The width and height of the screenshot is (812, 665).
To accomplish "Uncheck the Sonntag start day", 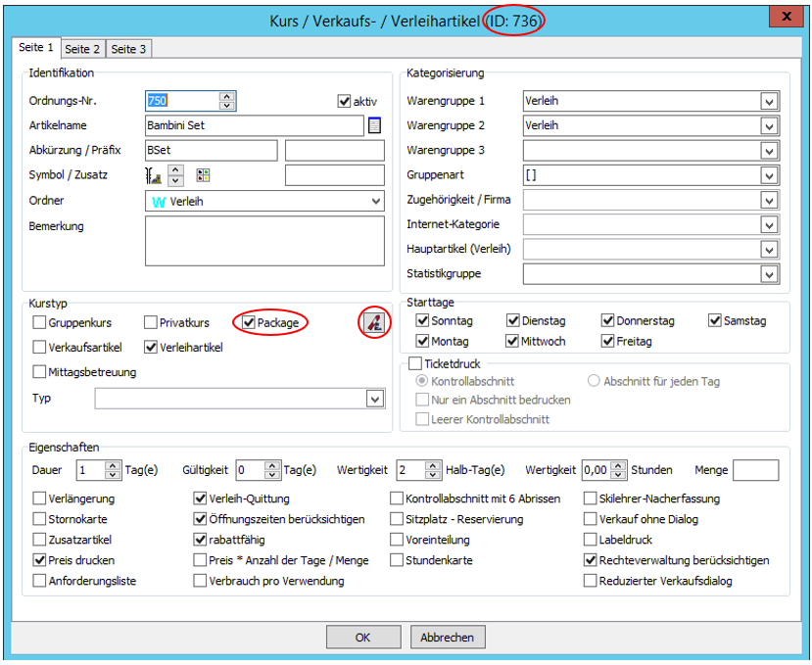I will pyautogui.click(x=422, y=320).
